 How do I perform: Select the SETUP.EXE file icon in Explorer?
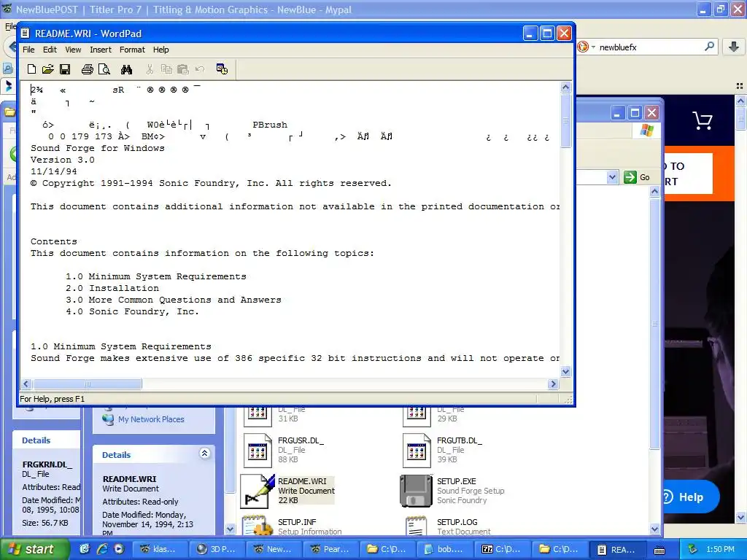click(x=416, y=491)
